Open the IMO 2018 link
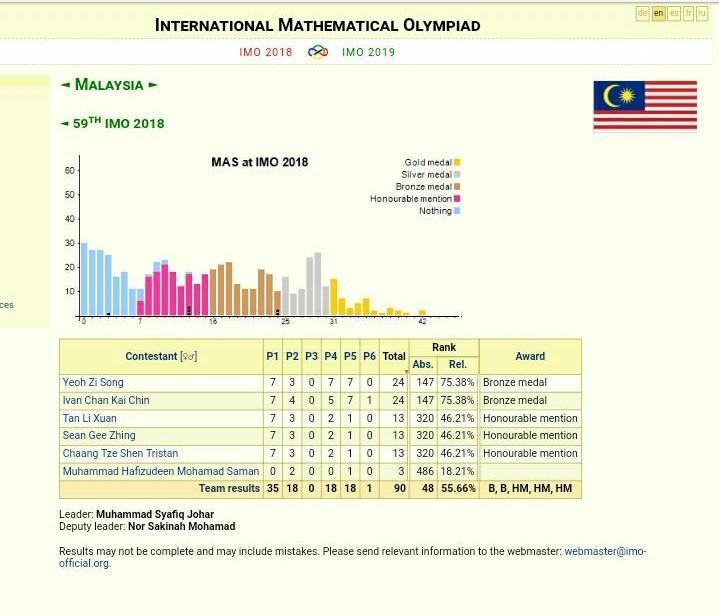719x616 pixels. click(265, 52)
